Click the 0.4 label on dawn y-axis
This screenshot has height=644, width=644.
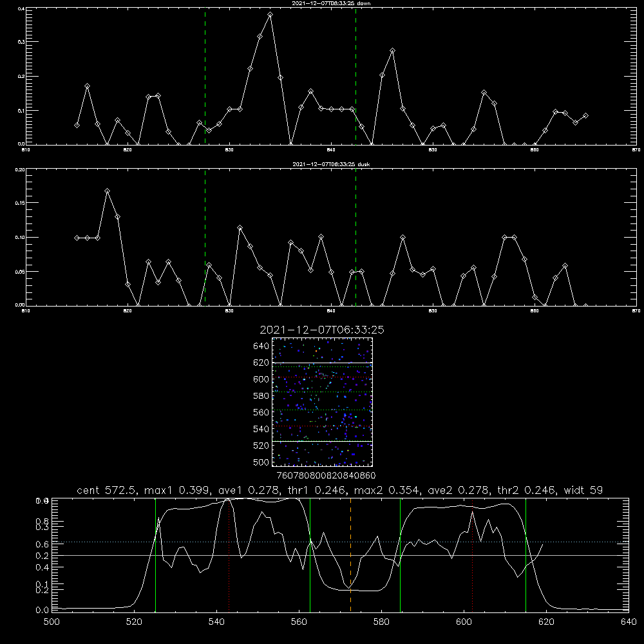tap(21, 8)
